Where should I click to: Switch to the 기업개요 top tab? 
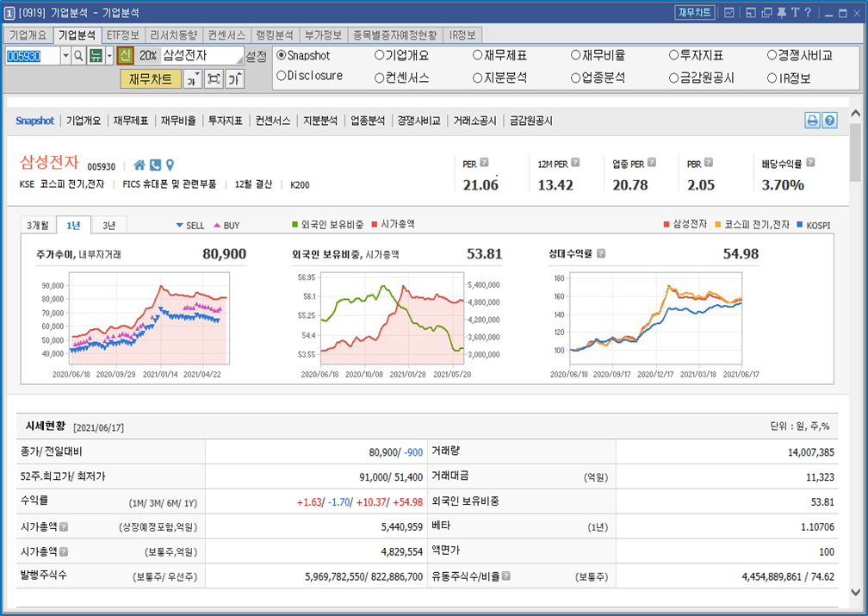point(28,35)
